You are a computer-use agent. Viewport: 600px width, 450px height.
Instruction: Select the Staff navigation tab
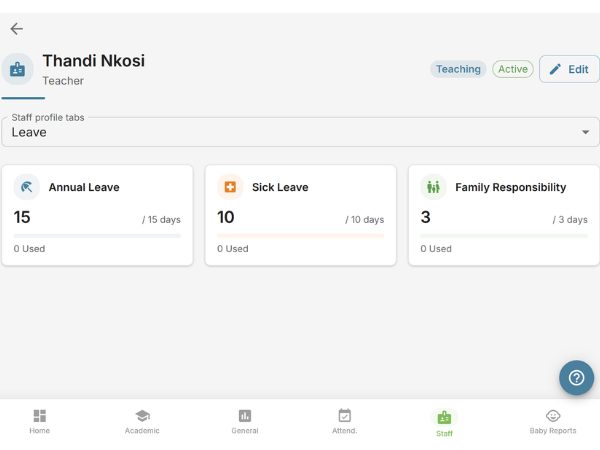pos(444,422)
